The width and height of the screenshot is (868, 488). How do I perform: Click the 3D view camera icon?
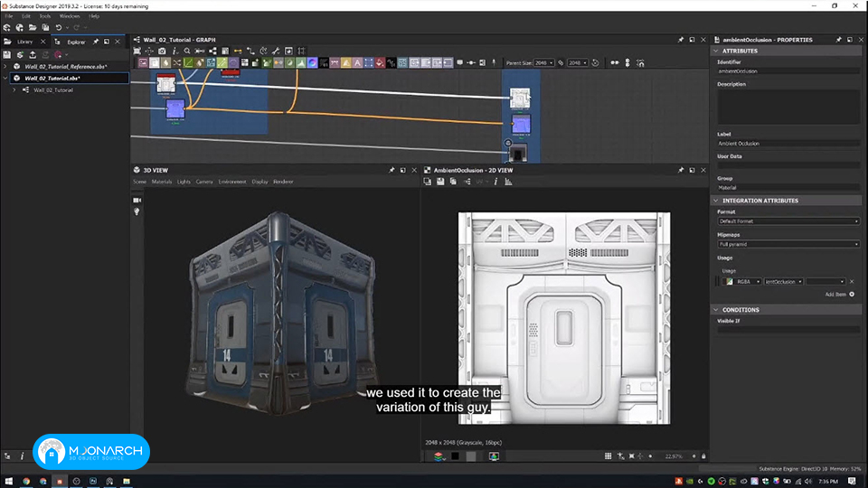click(x=137, y=201)
